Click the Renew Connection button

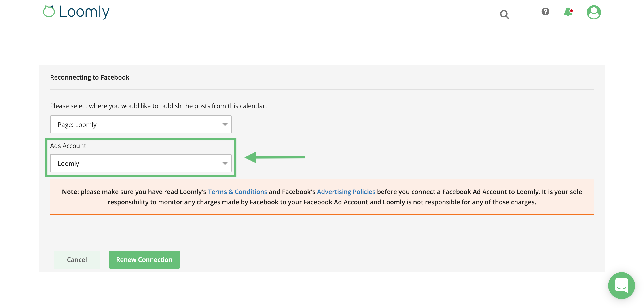point(144,259)
